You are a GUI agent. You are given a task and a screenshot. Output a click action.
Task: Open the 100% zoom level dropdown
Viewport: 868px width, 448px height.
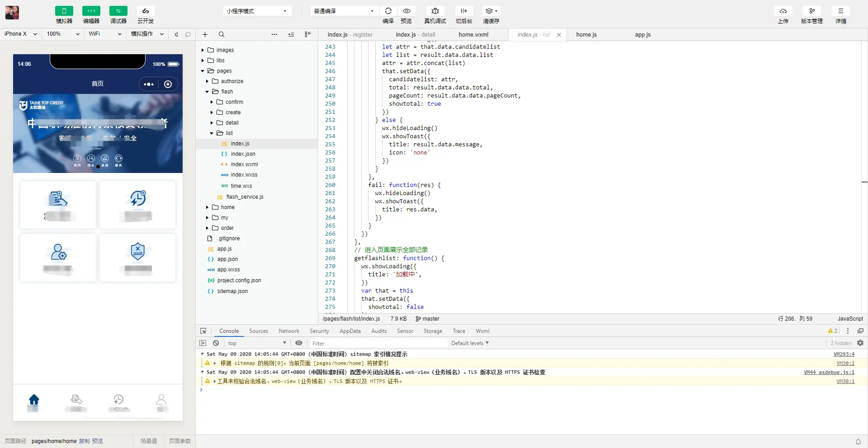[x=63, y=34]
